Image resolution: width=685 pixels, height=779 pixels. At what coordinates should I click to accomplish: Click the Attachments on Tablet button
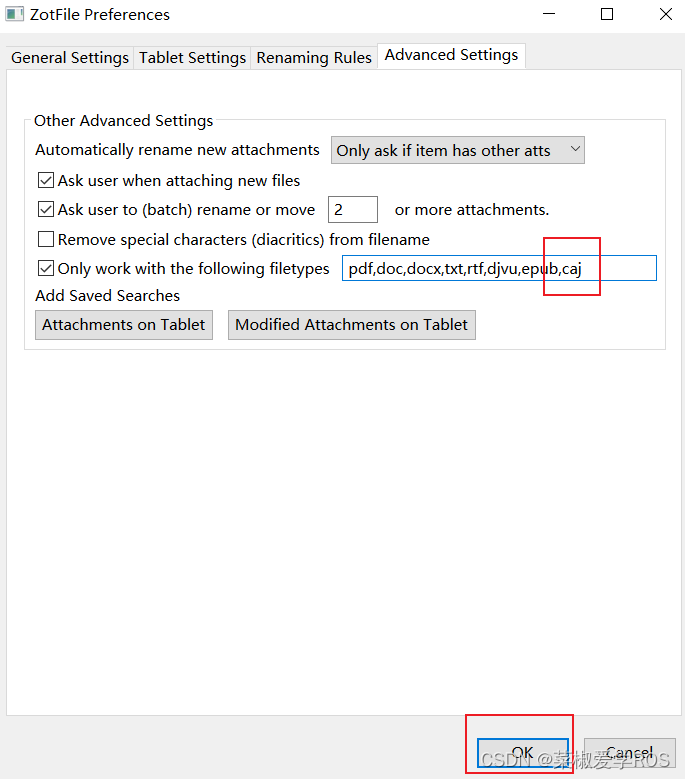[124, 325]
